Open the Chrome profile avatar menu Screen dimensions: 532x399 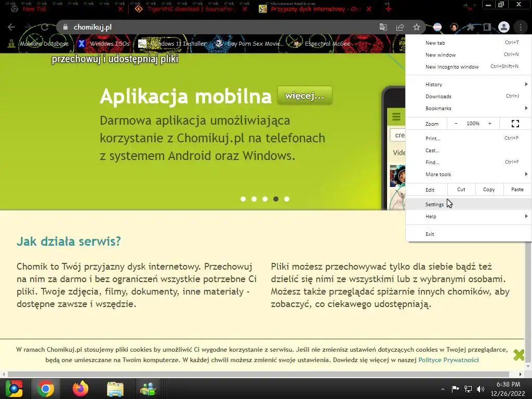pos(504,27)
